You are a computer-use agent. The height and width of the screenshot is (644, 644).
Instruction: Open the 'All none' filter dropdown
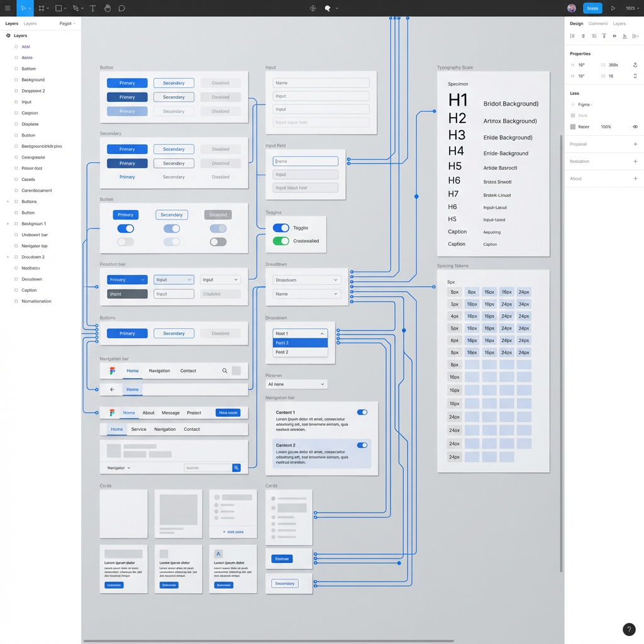click(296, 384)
